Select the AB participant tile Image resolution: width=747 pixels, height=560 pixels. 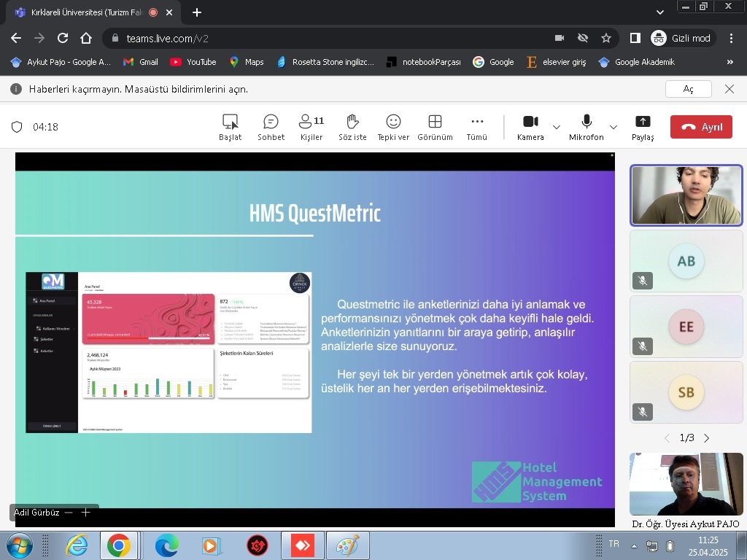pyautogui.click(x=686, y=261)
